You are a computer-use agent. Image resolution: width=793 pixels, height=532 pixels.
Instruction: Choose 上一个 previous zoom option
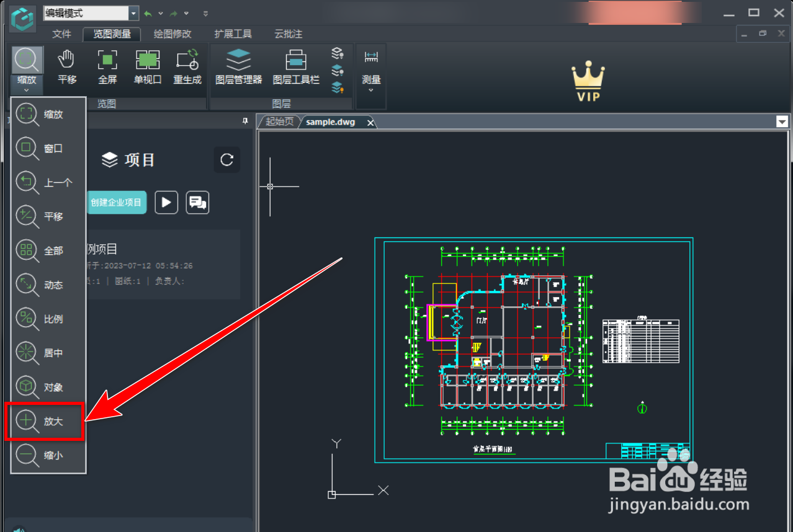click(x=48, y=182)
